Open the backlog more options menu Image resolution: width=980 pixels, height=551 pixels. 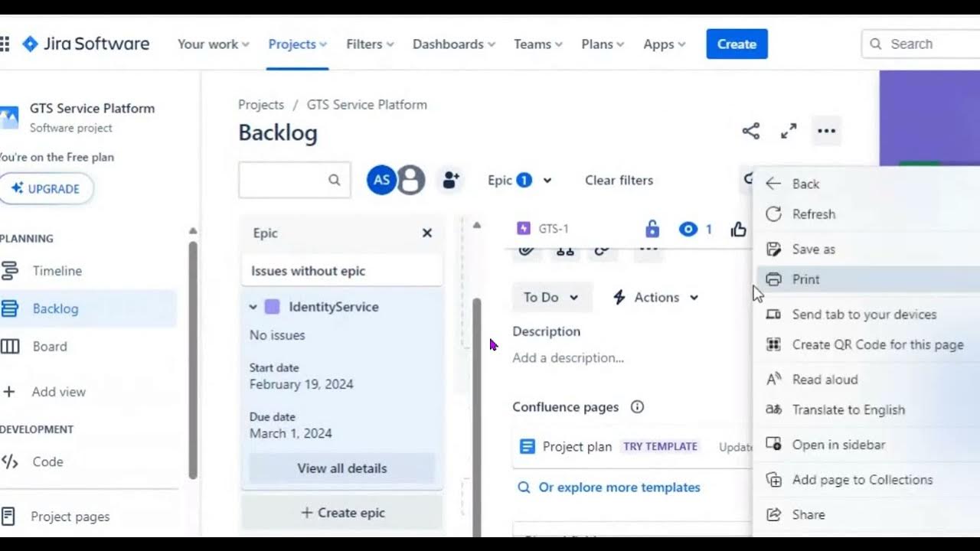click(x=826, y=131)
